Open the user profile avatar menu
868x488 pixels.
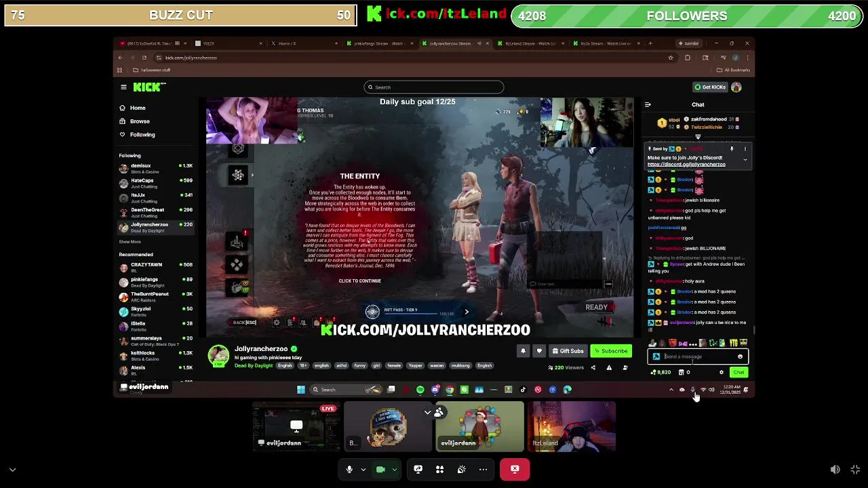tap(736, 87)
